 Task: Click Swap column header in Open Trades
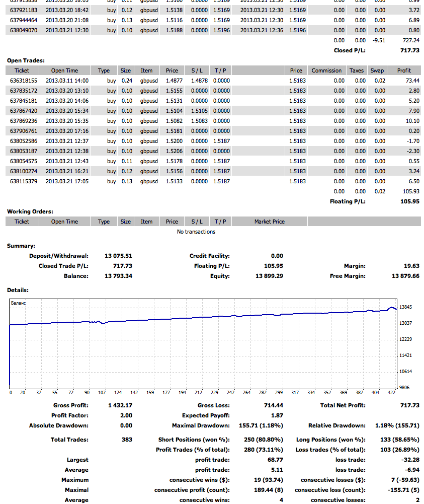377,70
